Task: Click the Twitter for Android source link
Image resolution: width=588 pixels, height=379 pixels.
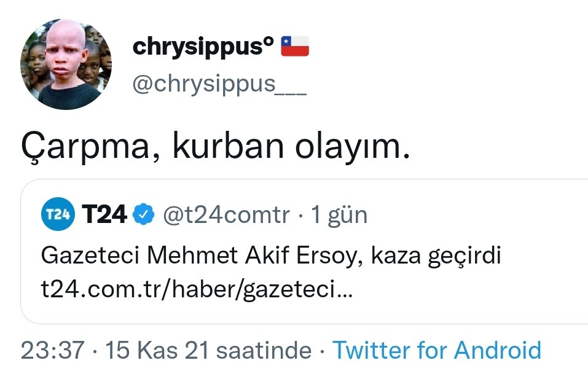Action: (437, 351)
